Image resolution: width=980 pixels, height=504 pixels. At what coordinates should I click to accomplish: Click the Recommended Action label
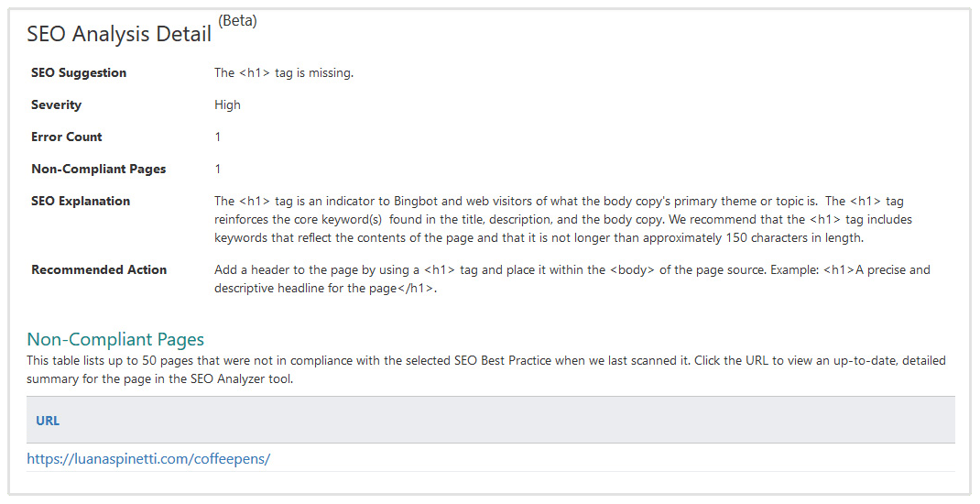point(99,269)
